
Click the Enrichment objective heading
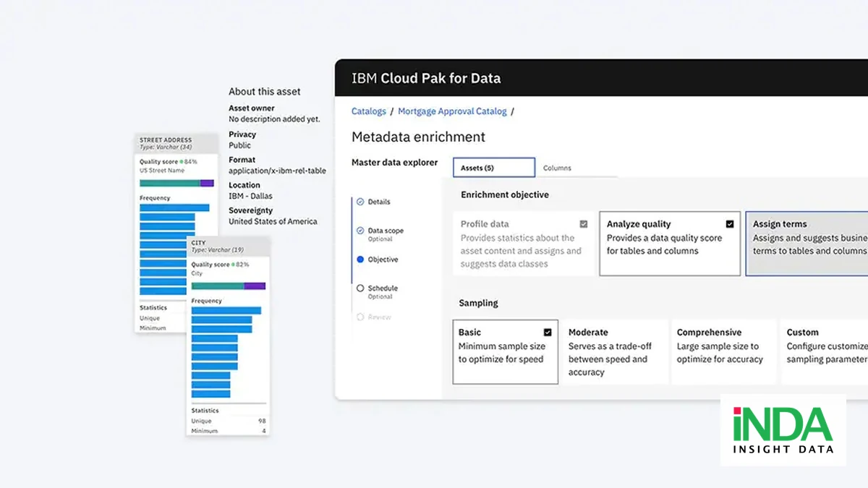[x=505, y=194]
